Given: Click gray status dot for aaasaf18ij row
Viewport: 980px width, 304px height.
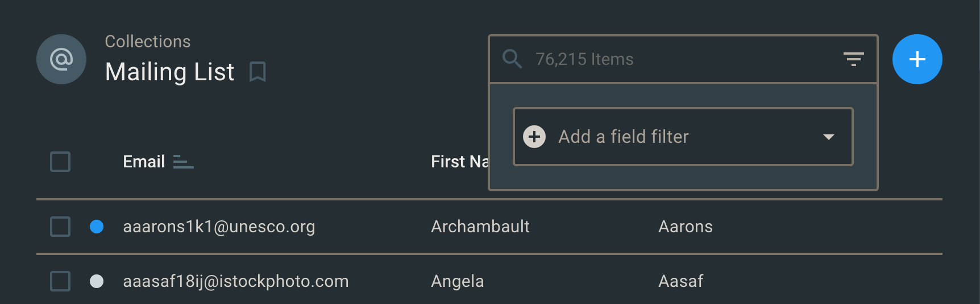Looking at the screenshot, I should coord(97,281).
